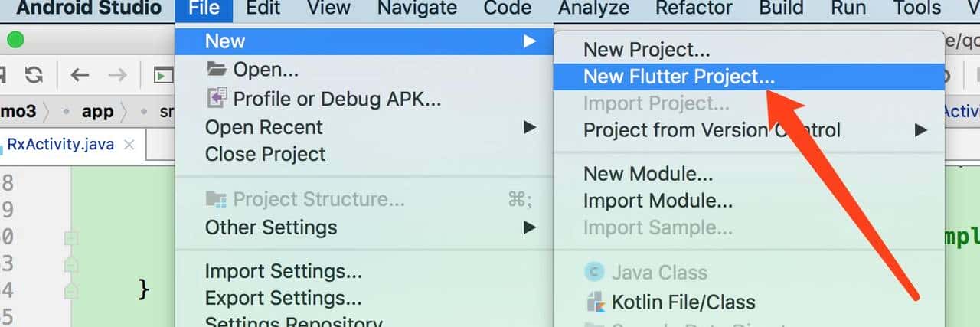Viewport: 980px width, 327px height.
Task: Choose Close Project from File menu
Action: click(265, 154)
